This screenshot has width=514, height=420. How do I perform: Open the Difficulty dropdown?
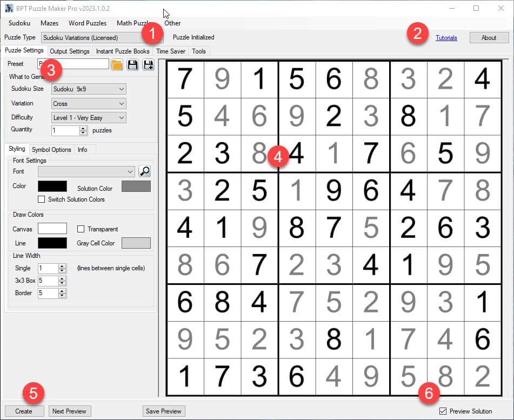pyautogui.click(x=89, y=117)
